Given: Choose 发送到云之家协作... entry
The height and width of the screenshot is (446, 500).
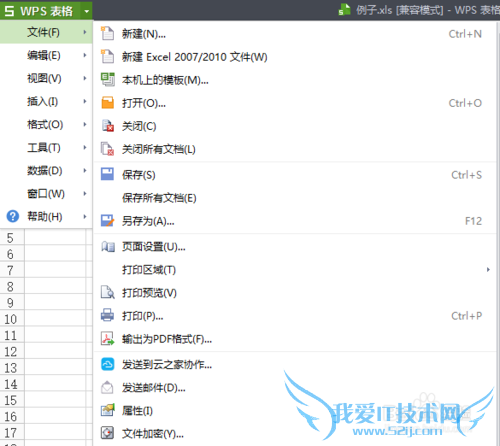Looking at the screenshot, I should [x=295, y=365].
